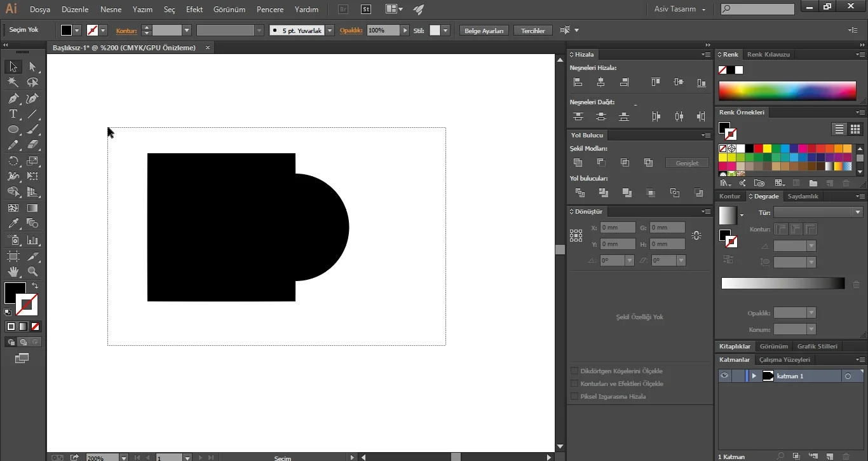
Task: Click Belge Ayarları button
Action: click(484, 31)
